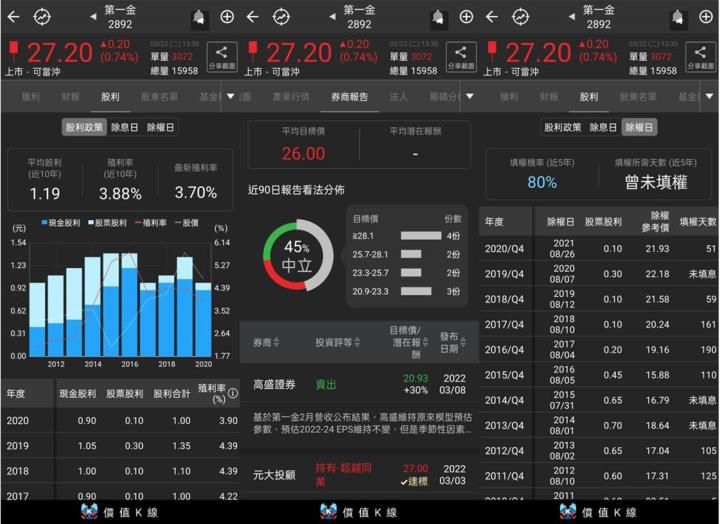Viewport: 720px width, 524px height.
Task: Go to previous stock triangle, 券商報告 screen
Action: tap(332, 17)
